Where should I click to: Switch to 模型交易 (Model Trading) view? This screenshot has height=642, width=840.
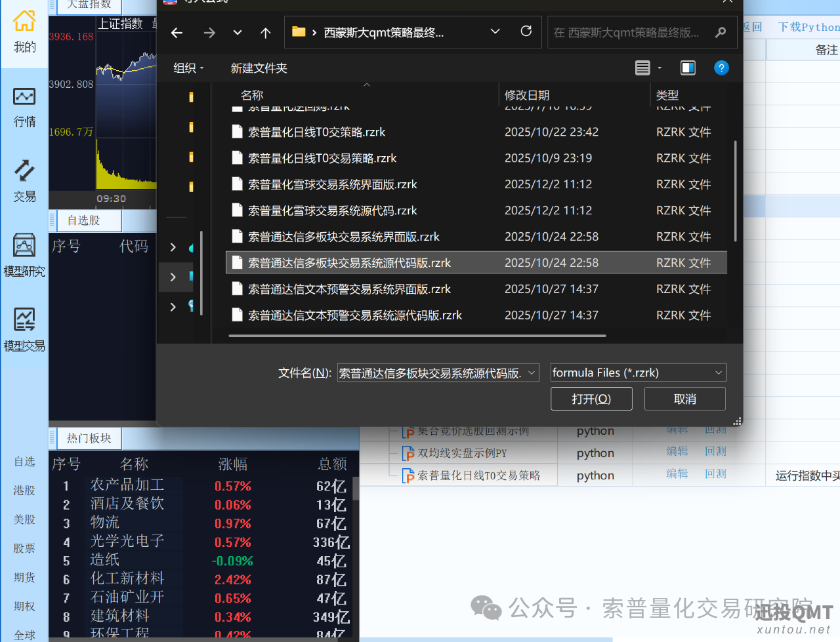point(24,331)
